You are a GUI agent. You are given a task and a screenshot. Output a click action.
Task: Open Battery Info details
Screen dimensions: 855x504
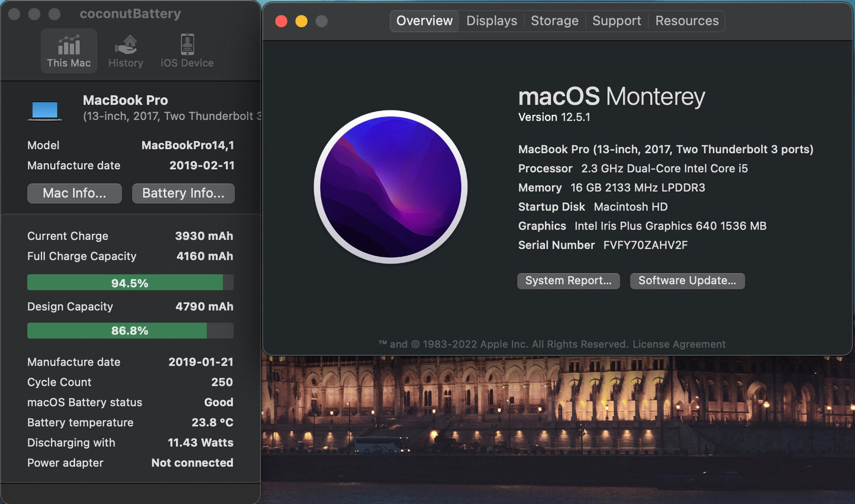click(x=183, y=193)
